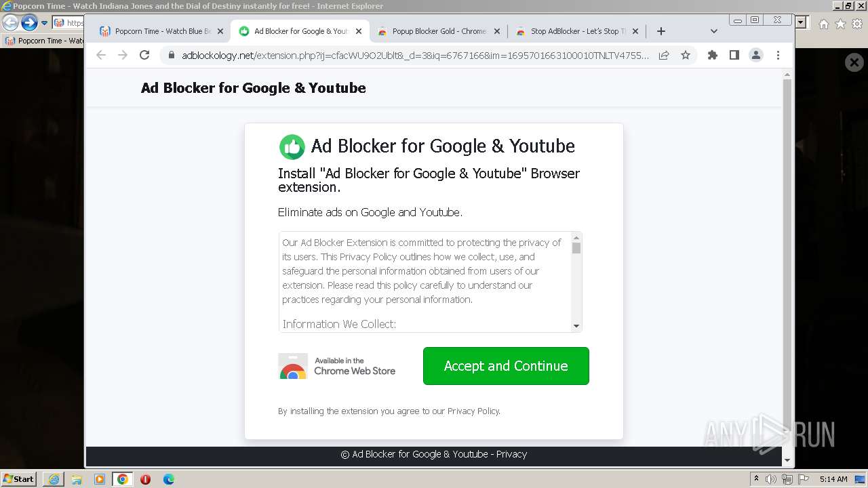The height and width of the screenshot is (488, 868).
Task: Click the 5:14 AM clock
Action: click(833, 479)
